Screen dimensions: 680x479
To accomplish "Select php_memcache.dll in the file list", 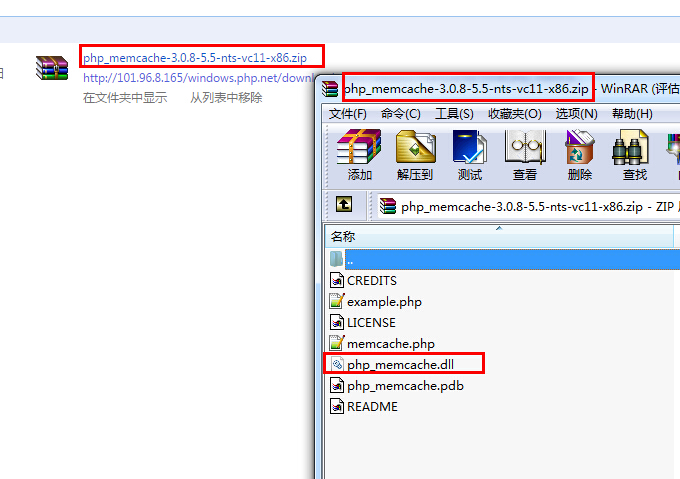I will [x=400, y=365].
